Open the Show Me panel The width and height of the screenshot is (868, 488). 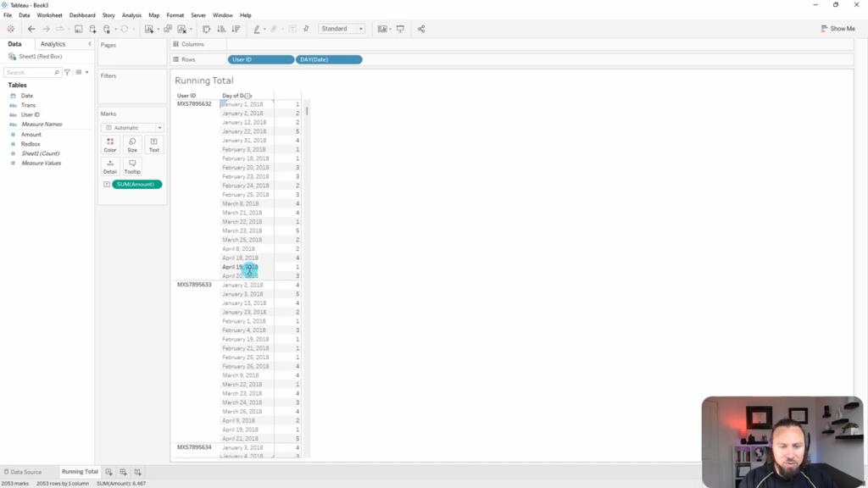pyautogui.click(x=837, y=29)
